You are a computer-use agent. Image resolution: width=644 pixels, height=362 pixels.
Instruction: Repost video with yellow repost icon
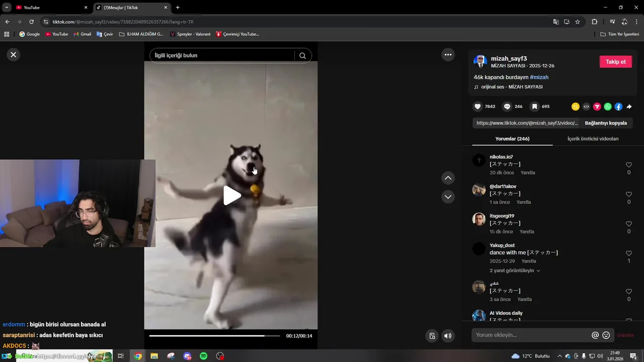click(x=576, y=107)
